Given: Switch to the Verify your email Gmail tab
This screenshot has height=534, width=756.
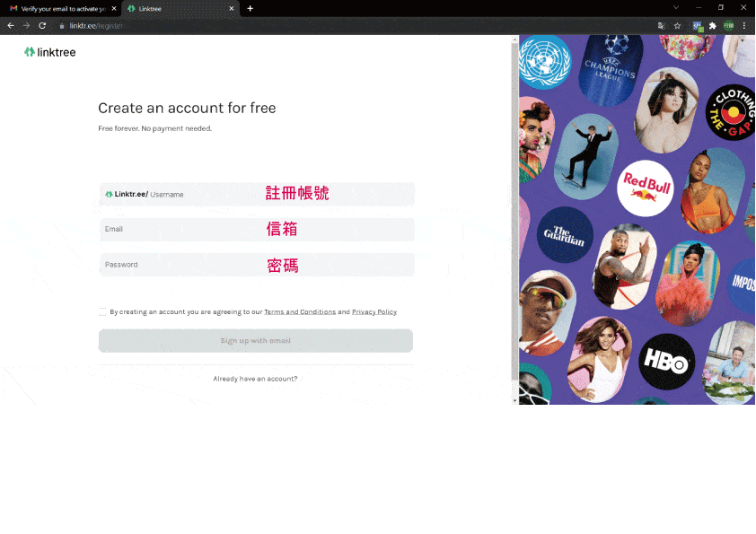Looking at the screenshot, I should [x=62, y=9].
